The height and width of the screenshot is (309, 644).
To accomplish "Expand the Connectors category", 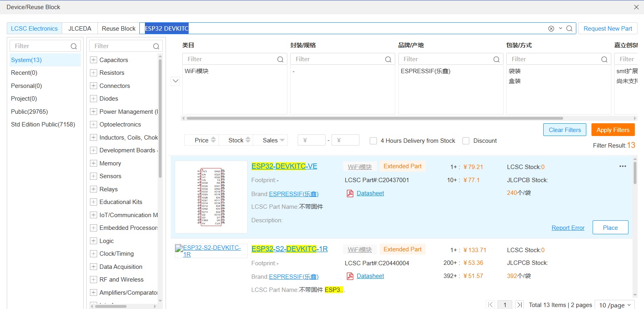I will tap(94, 86).
